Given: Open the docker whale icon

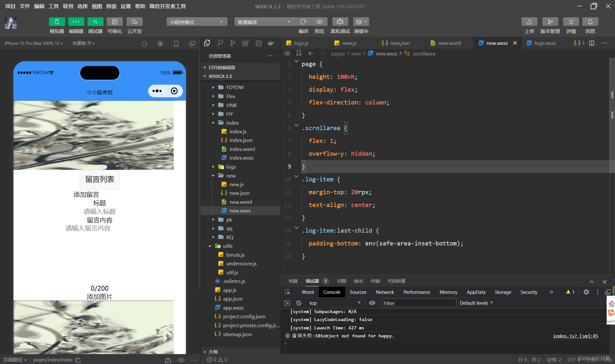Looking at the screenshot, I should pyautogui.click(x=271, y=43).
